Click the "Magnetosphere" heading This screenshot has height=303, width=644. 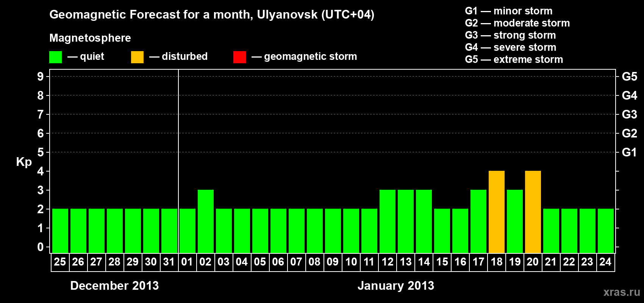(x=90, y=38)
